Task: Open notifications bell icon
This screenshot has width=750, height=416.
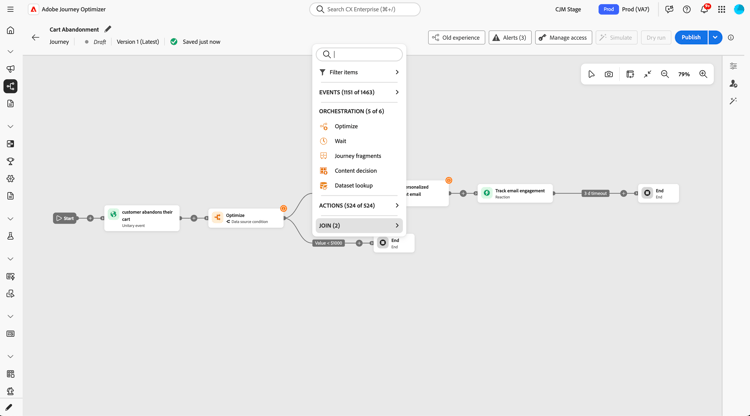Action: pos(704,9)
